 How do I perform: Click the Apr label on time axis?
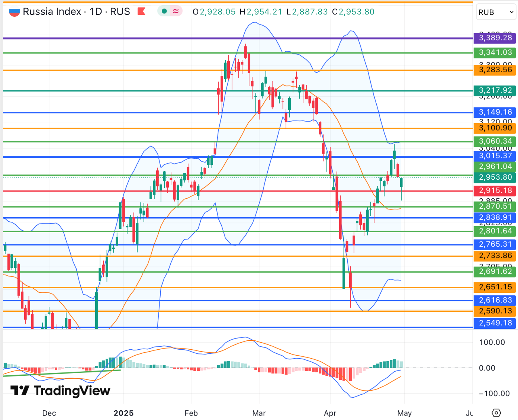tap(330, 413)
